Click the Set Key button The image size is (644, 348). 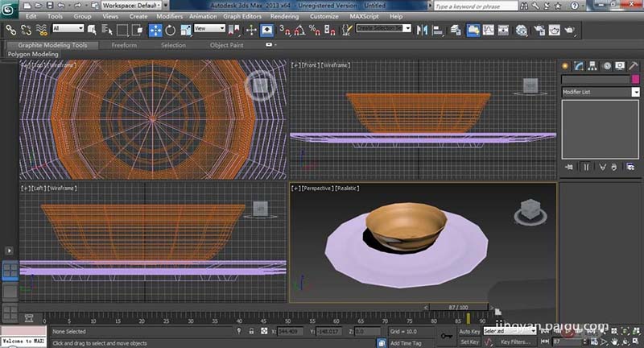(469, 342)
